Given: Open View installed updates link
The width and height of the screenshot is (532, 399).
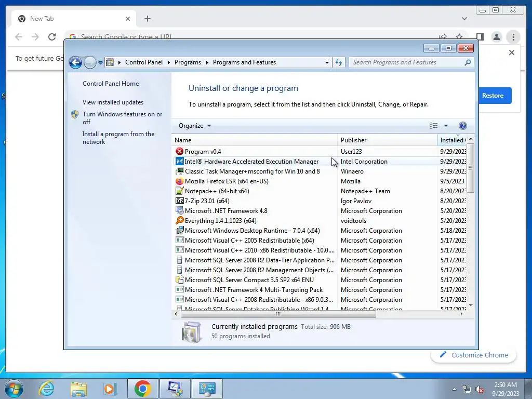Looking at the screenshot, I should pyautogui.click(x=113, y=102).
